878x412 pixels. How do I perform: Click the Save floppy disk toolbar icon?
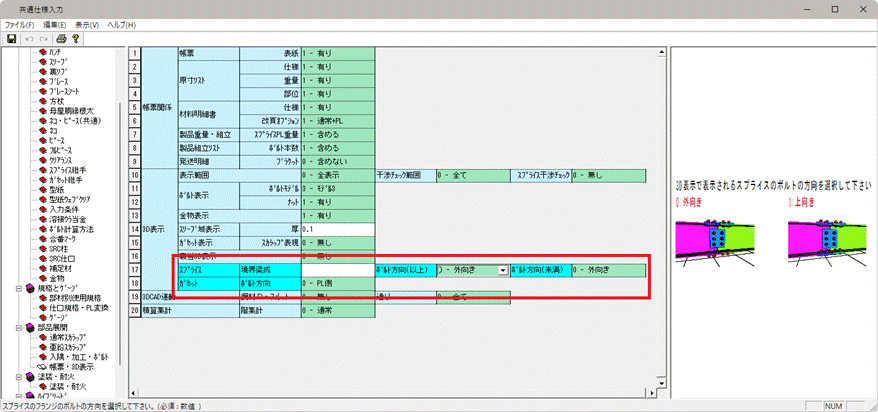[11, 38]
